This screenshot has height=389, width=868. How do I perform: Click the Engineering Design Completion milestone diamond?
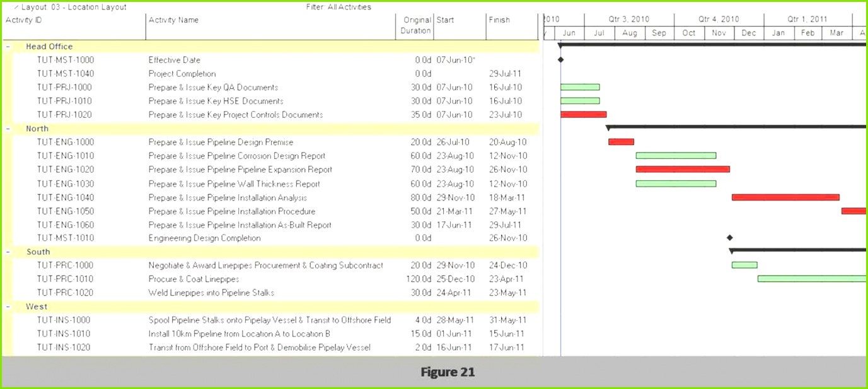point(730,238)
